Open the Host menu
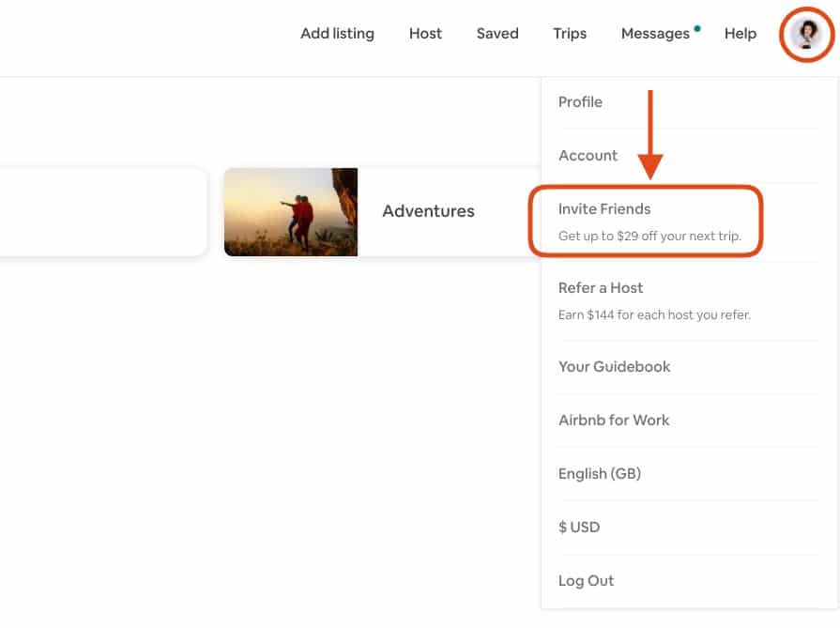Viewport: 840px width, 628px height. pyautogui.click(x=425, y=34)
